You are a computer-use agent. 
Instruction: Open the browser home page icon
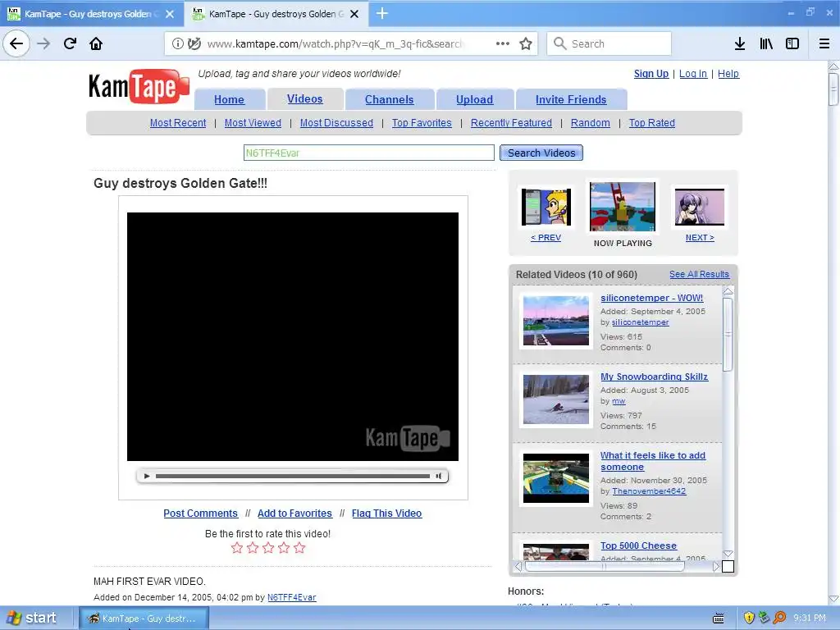tap(96, 43)
